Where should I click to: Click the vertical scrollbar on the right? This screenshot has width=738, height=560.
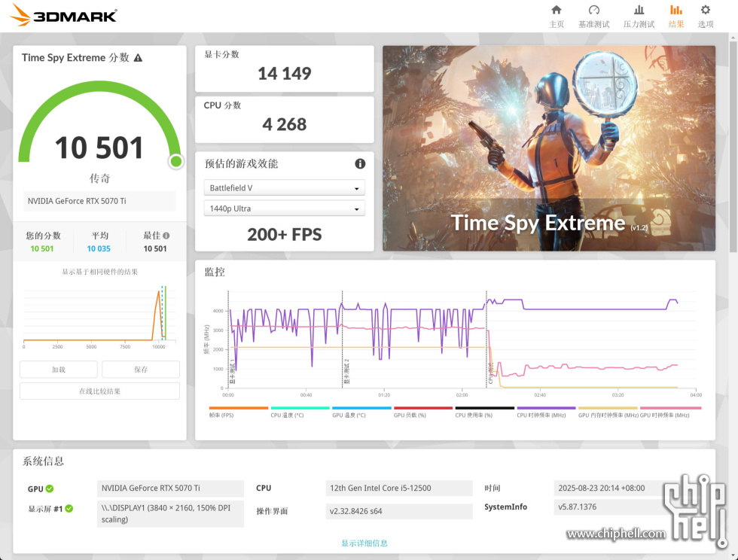[733, 147]
